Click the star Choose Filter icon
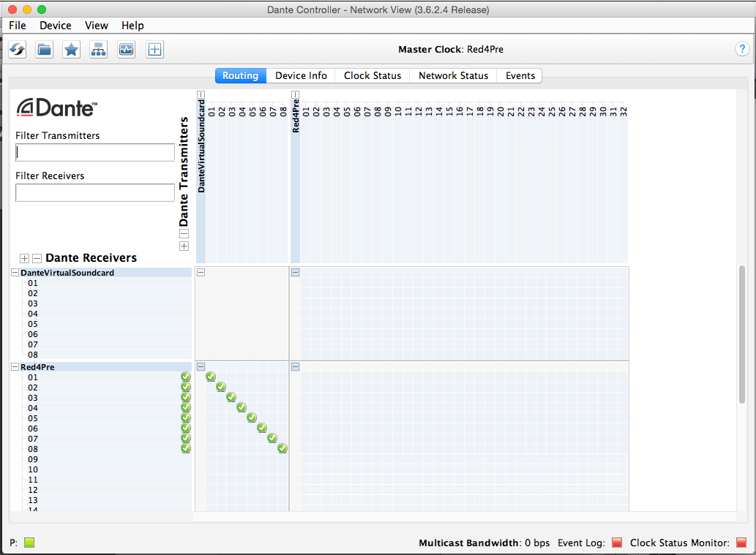 [72, 49]
